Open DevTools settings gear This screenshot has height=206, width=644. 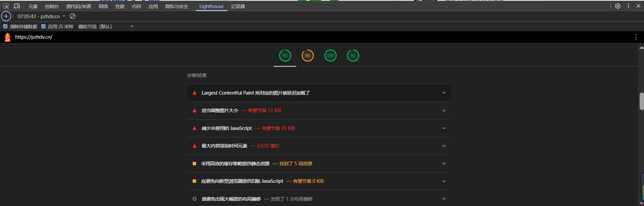pos(618,6)
